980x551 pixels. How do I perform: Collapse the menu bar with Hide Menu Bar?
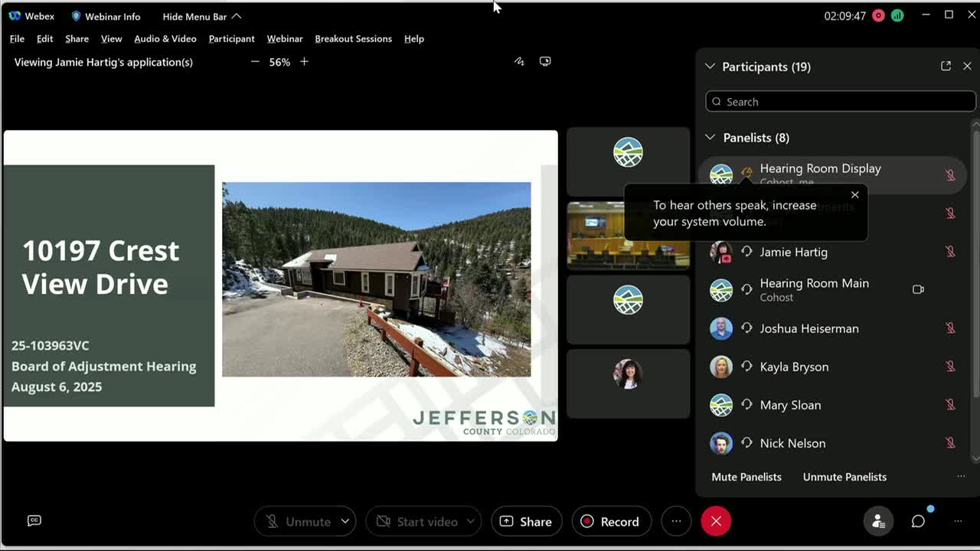click(x=202, y=16)
